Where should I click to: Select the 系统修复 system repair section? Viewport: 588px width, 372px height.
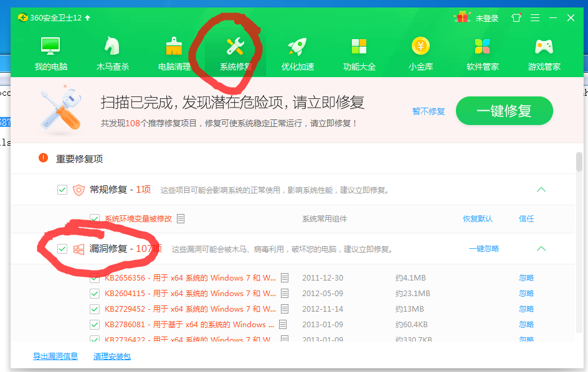(x=235, y=53)
